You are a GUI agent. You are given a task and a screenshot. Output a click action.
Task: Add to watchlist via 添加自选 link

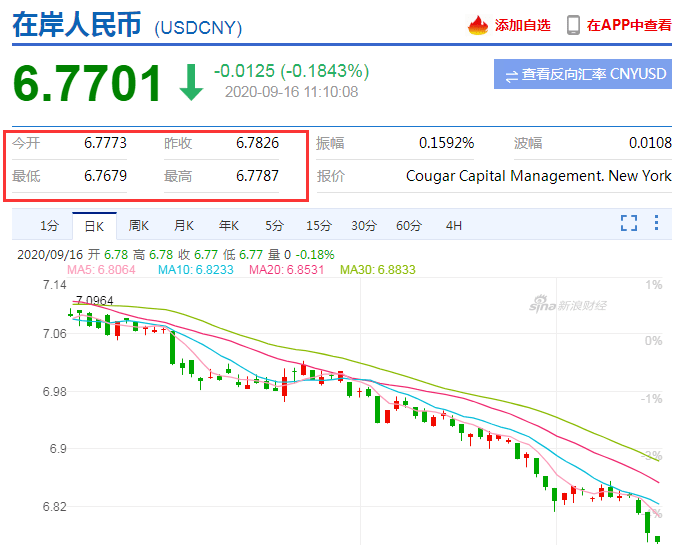coord(522,25)
